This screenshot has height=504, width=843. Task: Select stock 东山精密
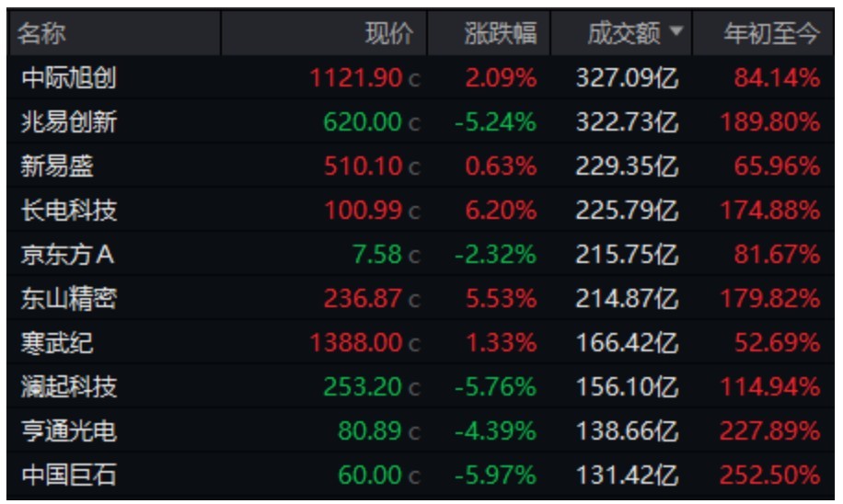coord(69,298)
